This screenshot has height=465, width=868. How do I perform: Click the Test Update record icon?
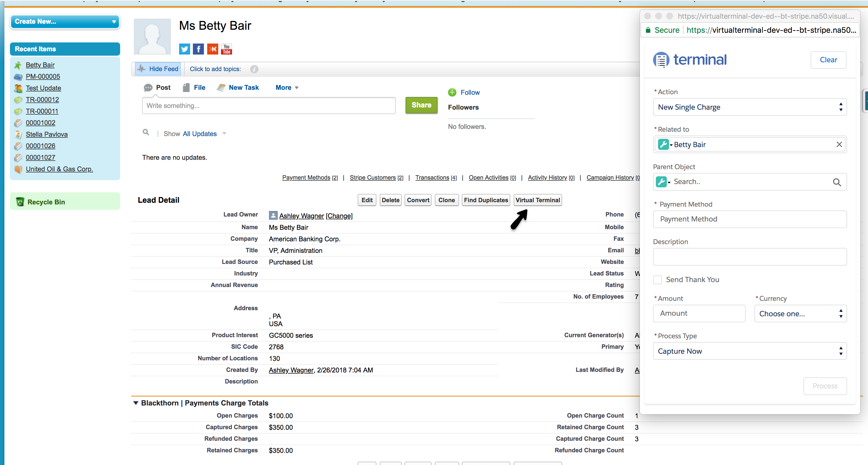18,88
